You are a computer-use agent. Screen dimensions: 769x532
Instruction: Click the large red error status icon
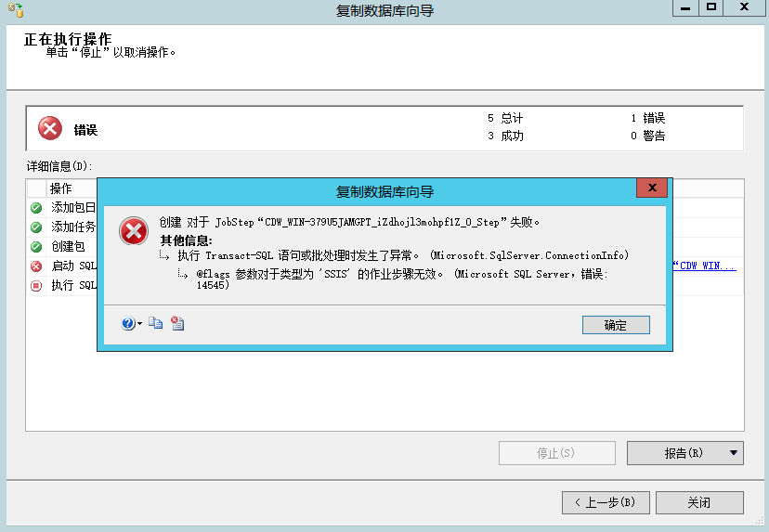(50, 128)
